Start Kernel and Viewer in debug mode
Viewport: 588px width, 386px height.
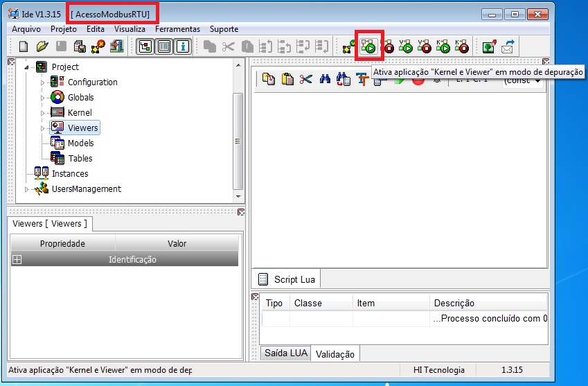click(x=368, y=46)
